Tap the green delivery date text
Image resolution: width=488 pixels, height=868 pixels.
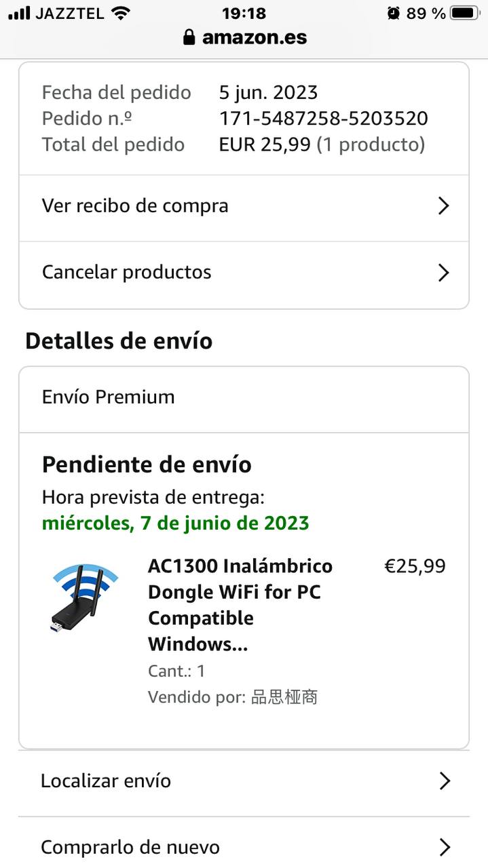[x=175, y=524]
